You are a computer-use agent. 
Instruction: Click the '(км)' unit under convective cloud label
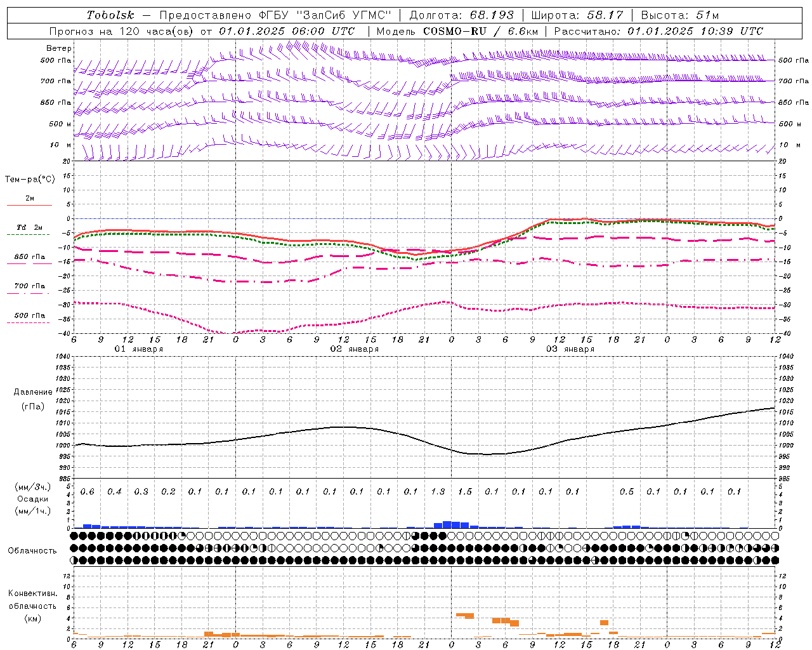point(32,618)
